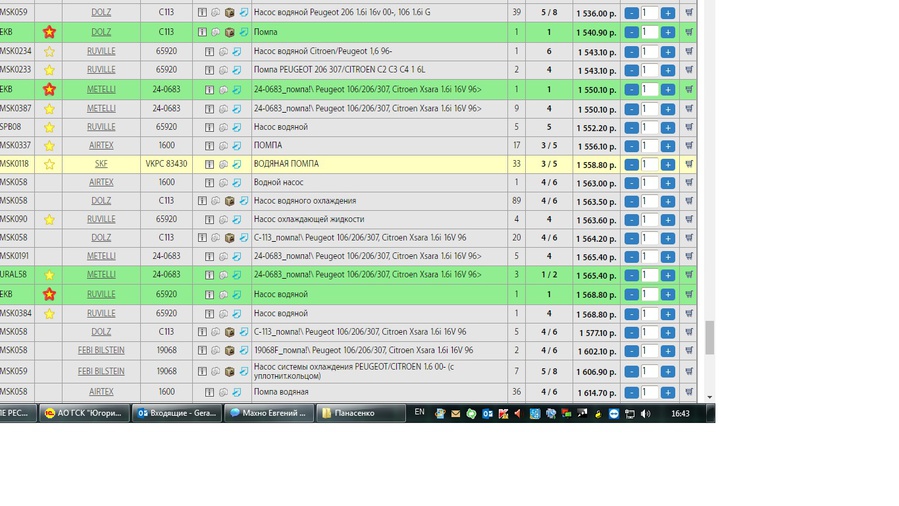Increase quantity for 1 558.80 р. SKF row

pos(668,164)
